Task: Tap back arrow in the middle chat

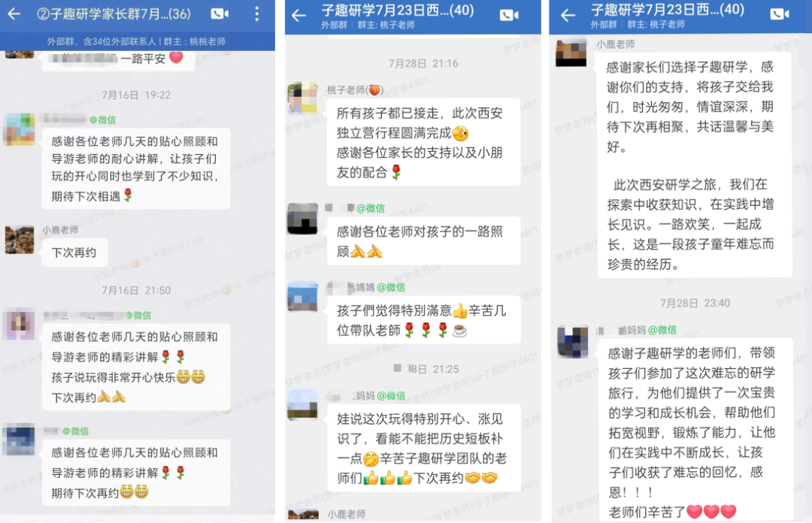Action: (x=298, y=16)
